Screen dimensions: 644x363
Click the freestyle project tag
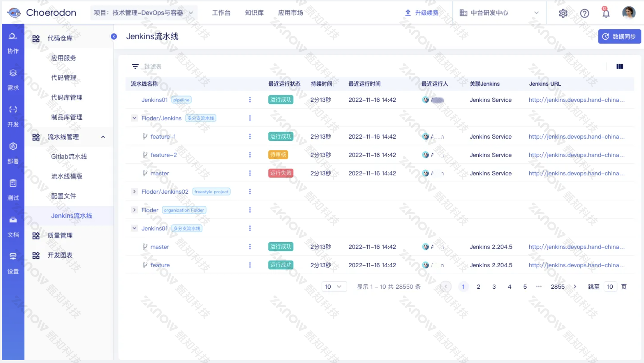pos(211,192)
